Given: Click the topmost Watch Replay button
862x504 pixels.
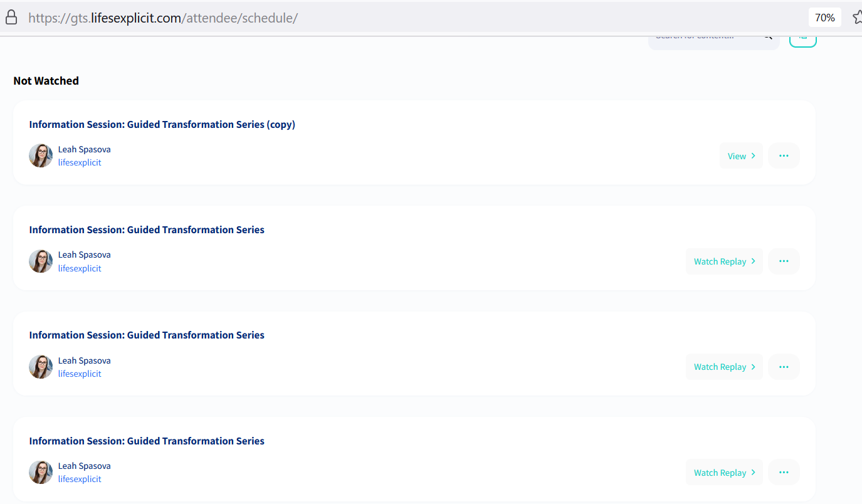Looking at the screenshot, I should pyautogui.click(x=724, y=261).
